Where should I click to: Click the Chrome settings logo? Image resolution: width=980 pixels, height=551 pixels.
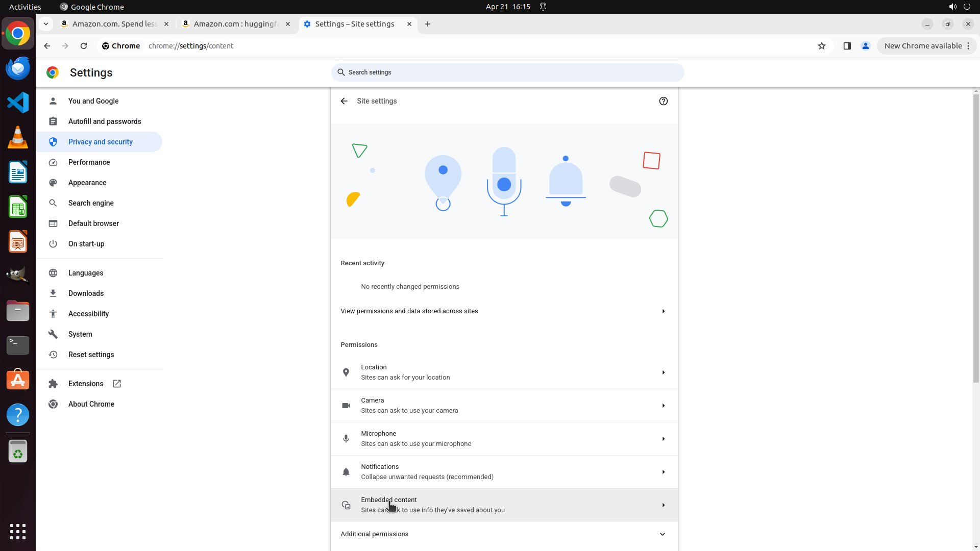[53, 72]
